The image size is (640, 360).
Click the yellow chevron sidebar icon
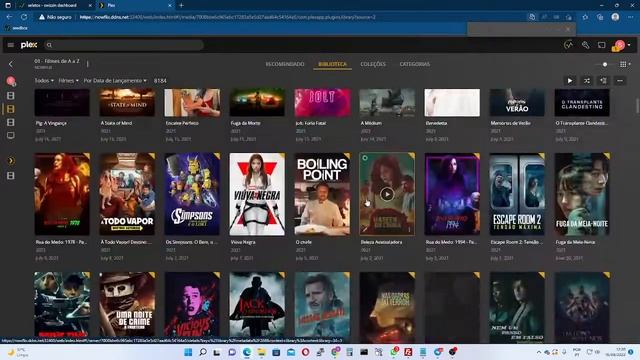click(11, 161)
